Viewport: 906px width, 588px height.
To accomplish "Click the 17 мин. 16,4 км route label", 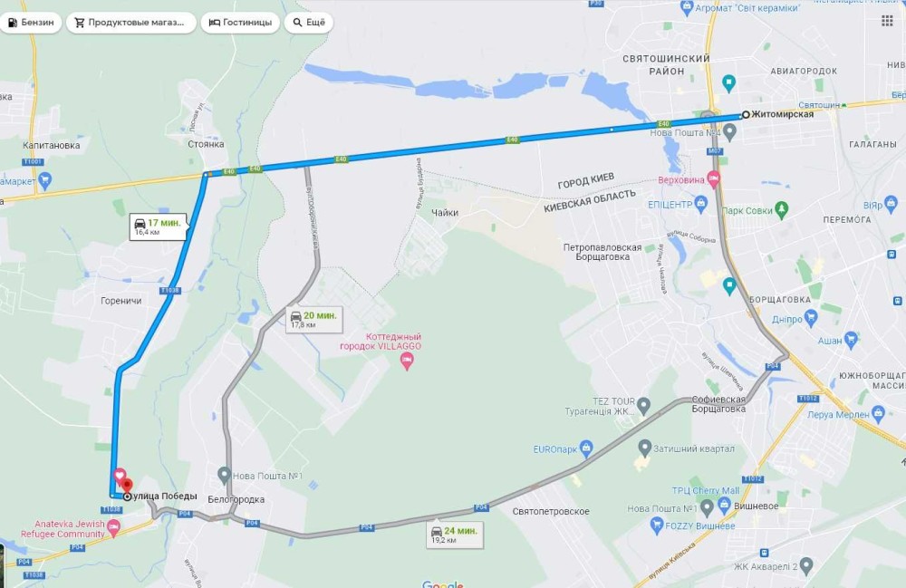I will pos(158,227).
